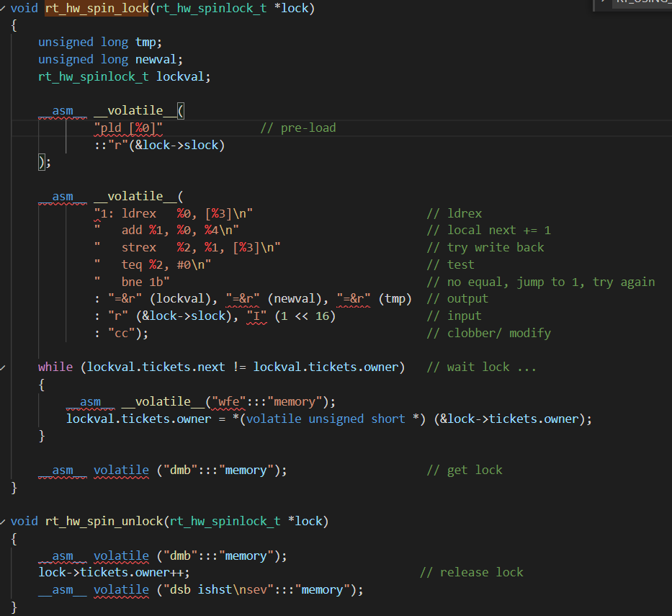Click the '// try write back' comment
This screenshot has width=672, height=616.
click(x=485, y=247)
